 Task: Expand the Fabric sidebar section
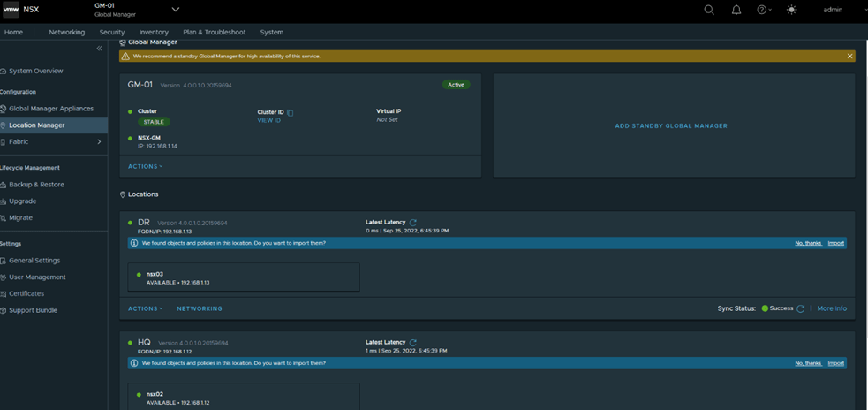tap(98, 142)
